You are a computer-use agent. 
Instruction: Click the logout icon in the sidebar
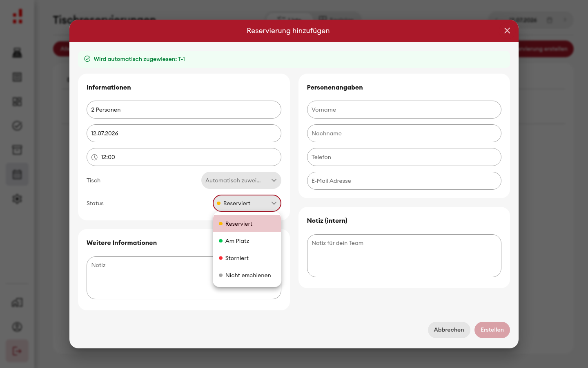click(17, 351)
